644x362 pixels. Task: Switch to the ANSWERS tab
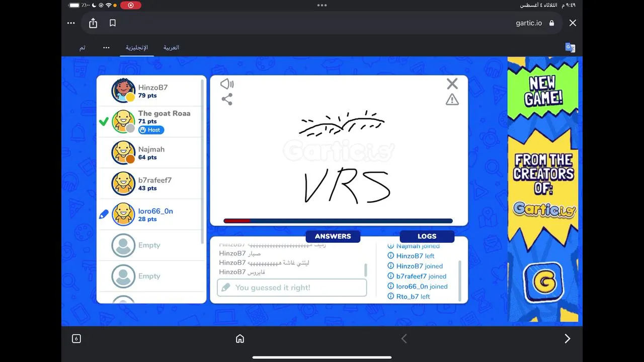333,236
